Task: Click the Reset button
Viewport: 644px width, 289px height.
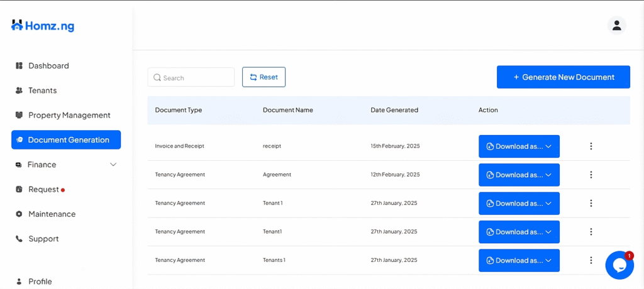Action: [x=264, y=77]
